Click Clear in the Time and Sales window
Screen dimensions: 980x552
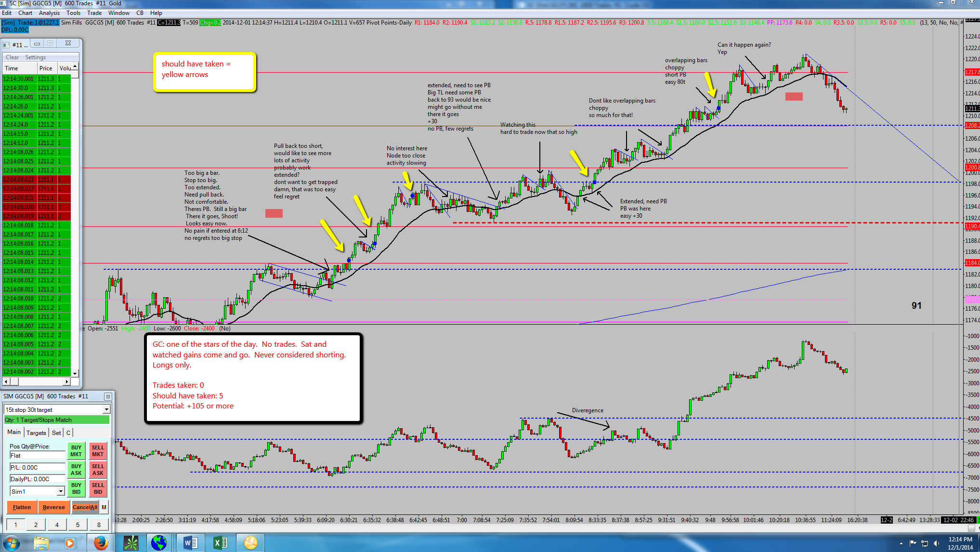point(13,57)
